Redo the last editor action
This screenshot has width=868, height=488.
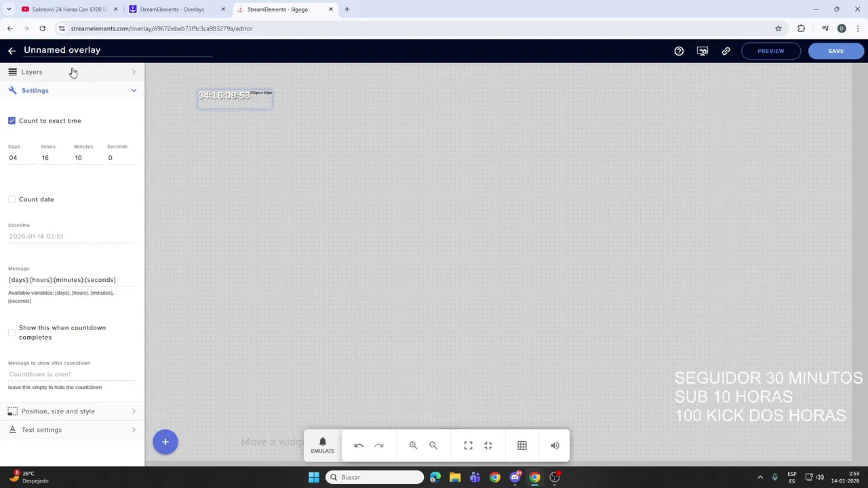tap(379, 445)
